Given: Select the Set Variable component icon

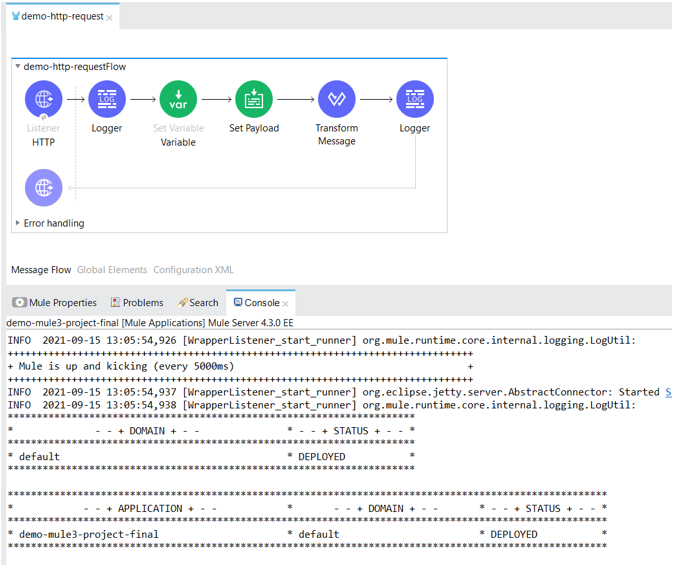Looking at the screenshot, I should click(178, 99).
